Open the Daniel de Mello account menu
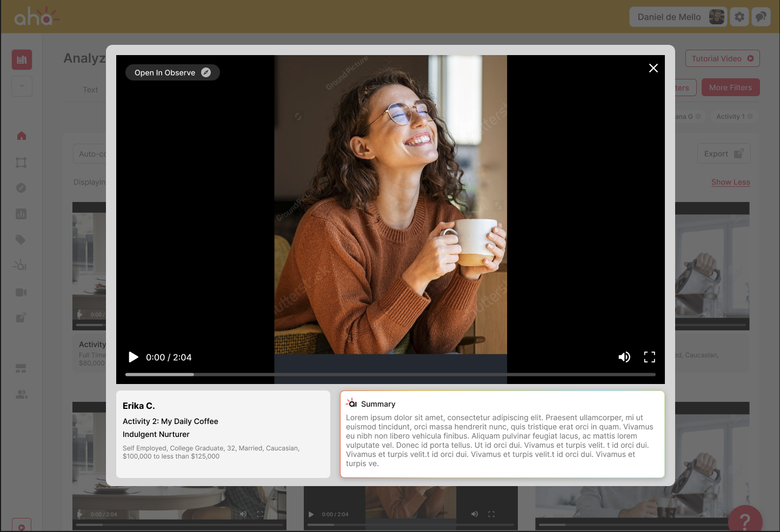Screen dimensions: 780x532 678,17
